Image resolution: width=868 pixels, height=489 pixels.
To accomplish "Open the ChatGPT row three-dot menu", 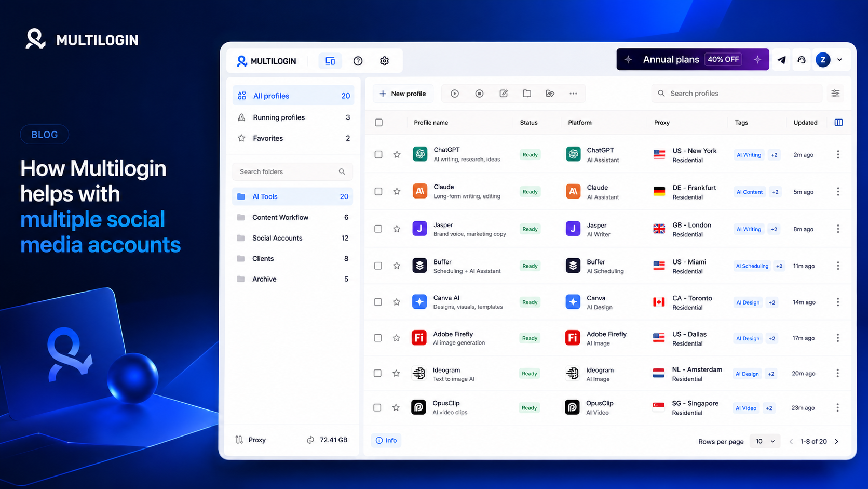I will tap(838, 154).
